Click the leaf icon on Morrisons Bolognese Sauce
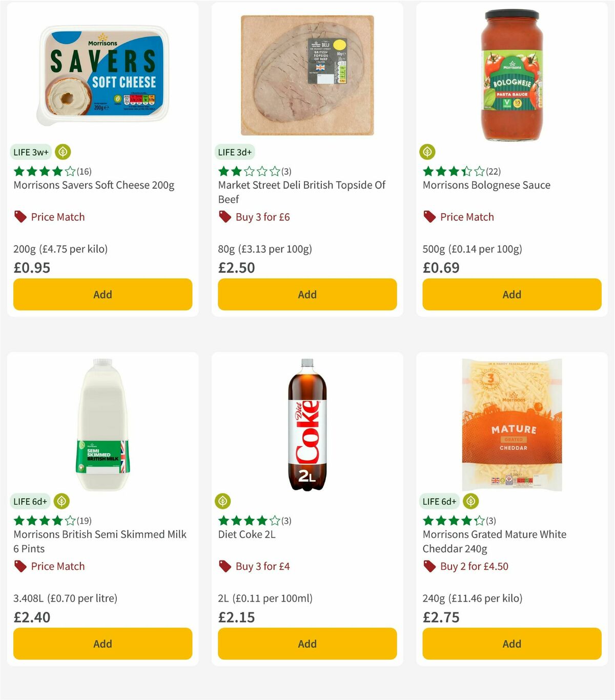This screenshot has width=615, height=700. point(427,152)
